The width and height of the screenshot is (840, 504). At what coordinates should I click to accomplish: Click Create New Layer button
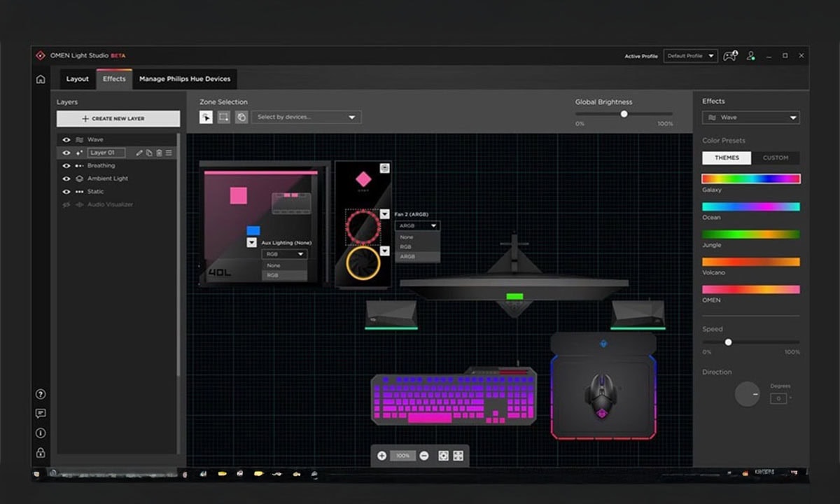[118, 119]
